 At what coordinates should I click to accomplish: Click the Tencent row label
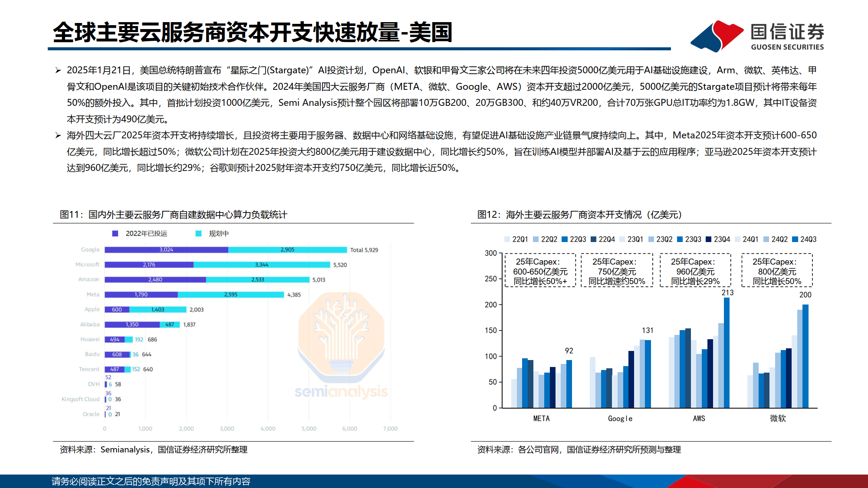[x=89, y=369]
